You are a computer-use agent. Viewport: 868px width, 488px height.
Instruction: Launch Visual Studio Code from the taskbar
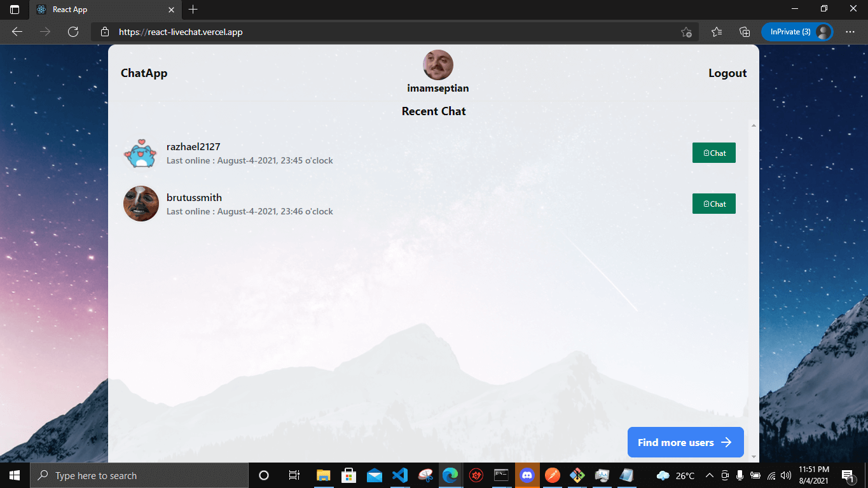pos(400,475)
